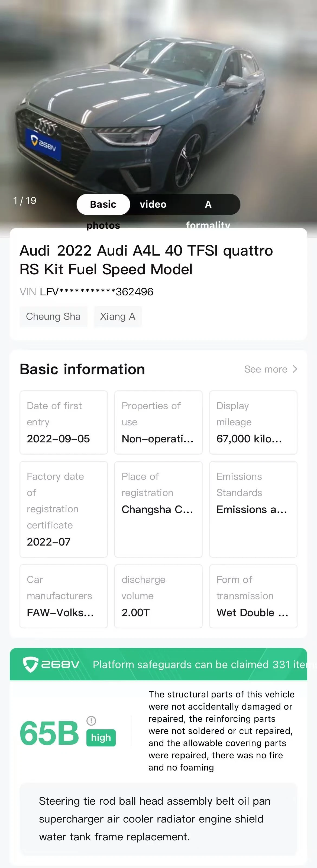The height and width of the screenshot is (868, 317).
Task: Tap the structural parts description text
Action: [221, 731]
